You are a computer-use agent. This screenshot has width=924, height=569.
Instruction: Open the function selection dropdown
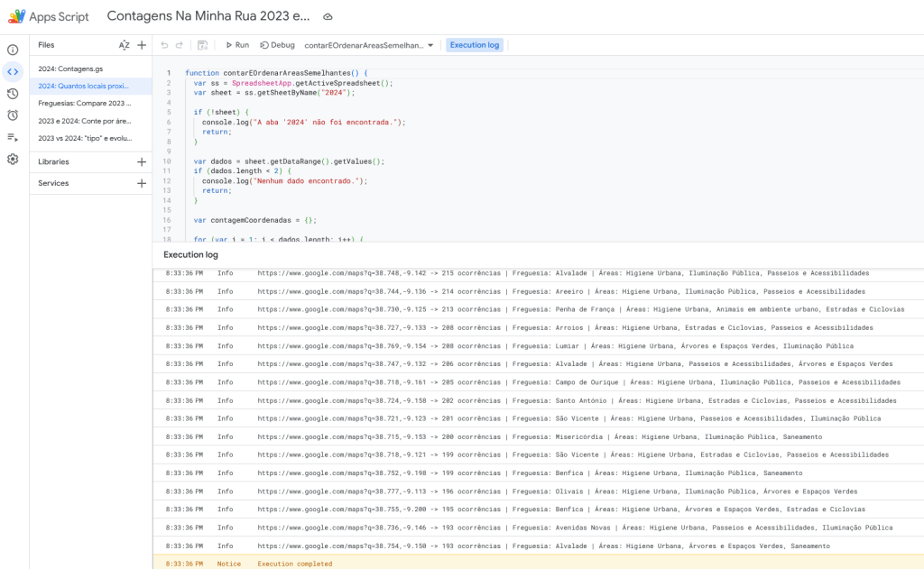tap(370, 45)
